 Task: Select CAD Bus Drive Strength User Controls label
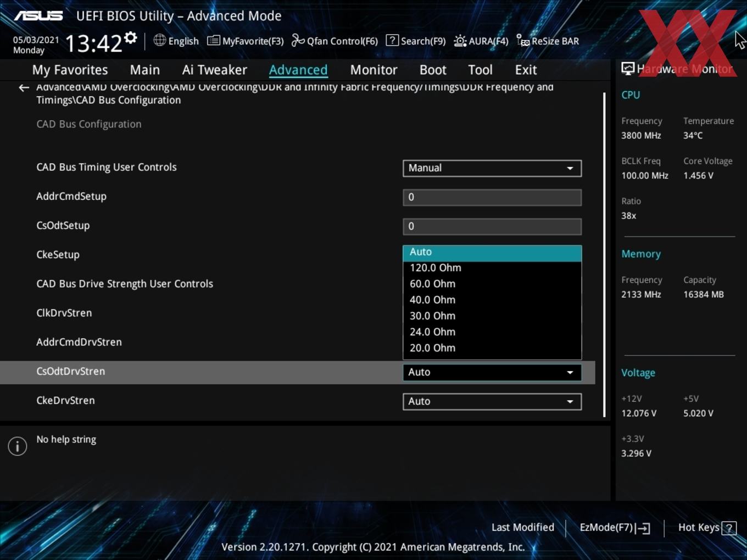pyautogui.click(x=125, y=284)
